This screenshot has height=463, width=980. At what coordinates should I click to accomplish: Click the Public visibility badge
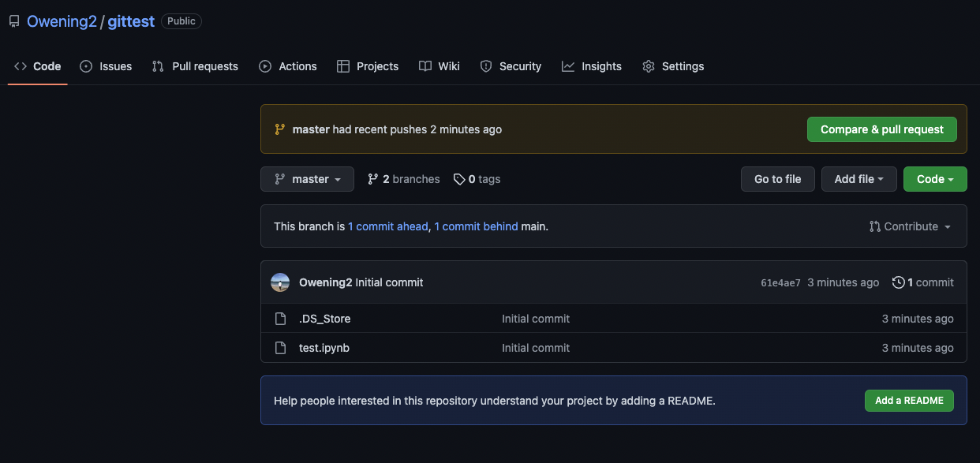pos(181,21)
